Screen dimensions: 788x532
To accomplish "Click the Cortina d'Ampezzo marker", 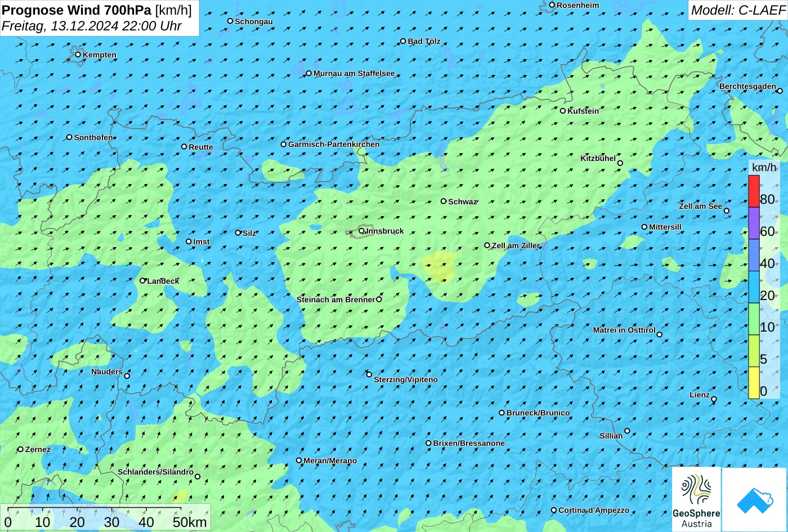I will (x=553, y=510).
